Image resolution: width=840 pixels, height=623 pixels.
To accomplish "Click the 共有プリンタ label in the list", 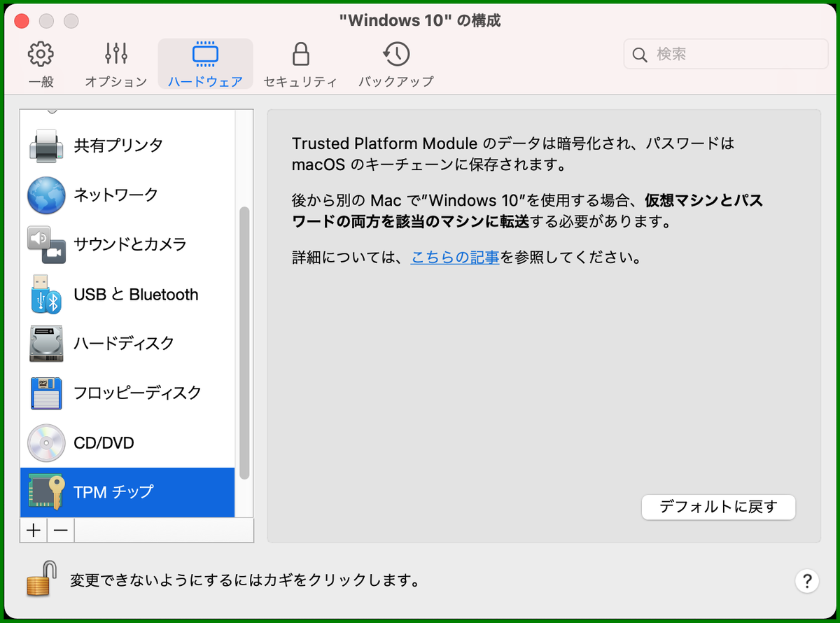I will click(118, 146).
